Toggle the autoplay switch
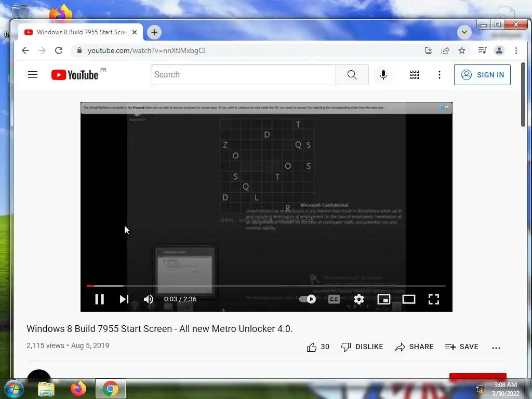This screenshot has width=532, height=399. (x=308, y=299)
